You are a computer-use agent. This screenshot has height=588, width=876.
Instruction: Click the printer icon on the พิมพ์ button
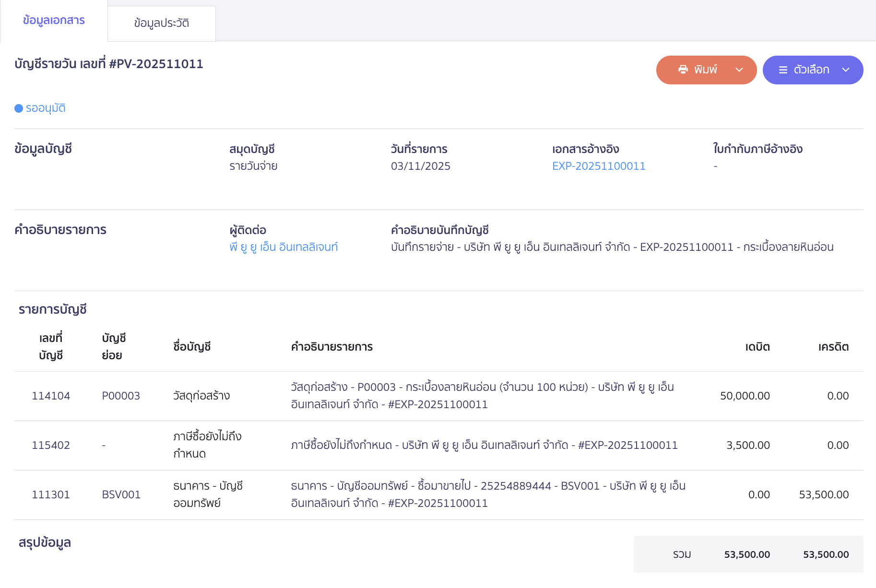point(684,70)
